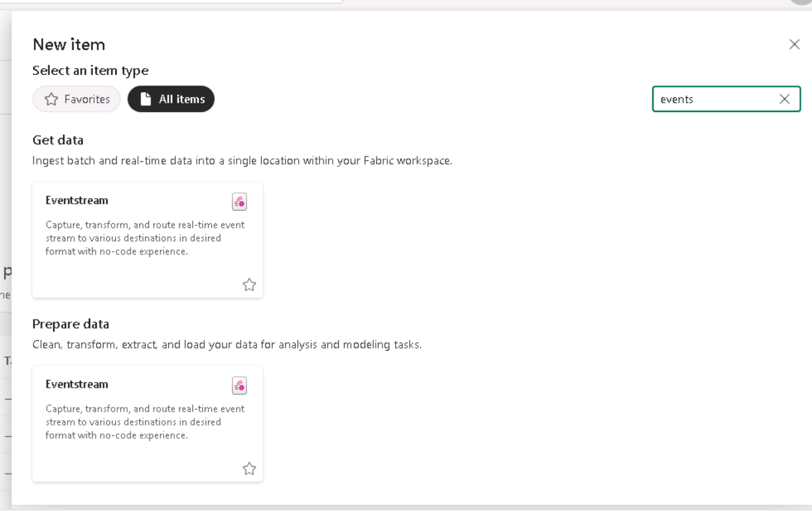
Task: Click the Eventstream icon under Prepare data
Action: click(239, 385)
